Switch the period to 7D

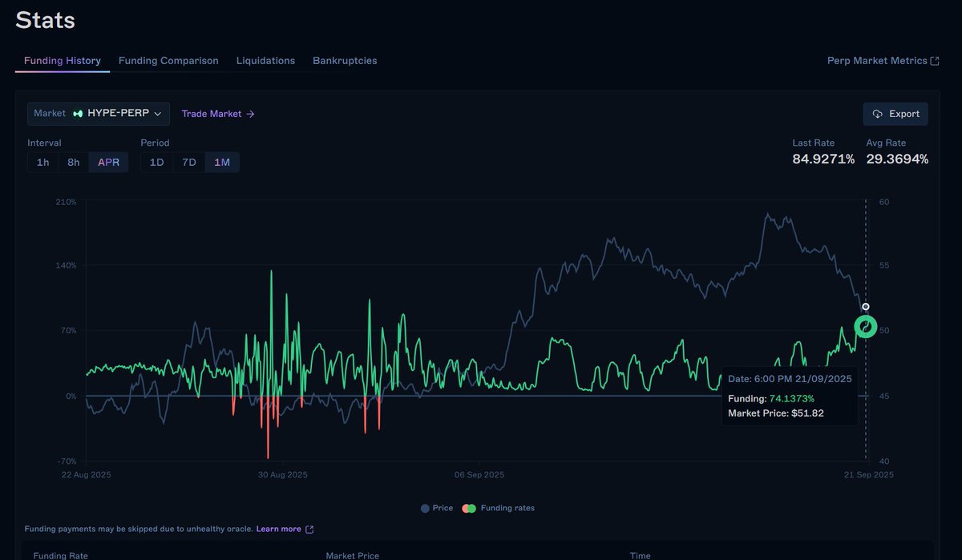tap(188, 162)
